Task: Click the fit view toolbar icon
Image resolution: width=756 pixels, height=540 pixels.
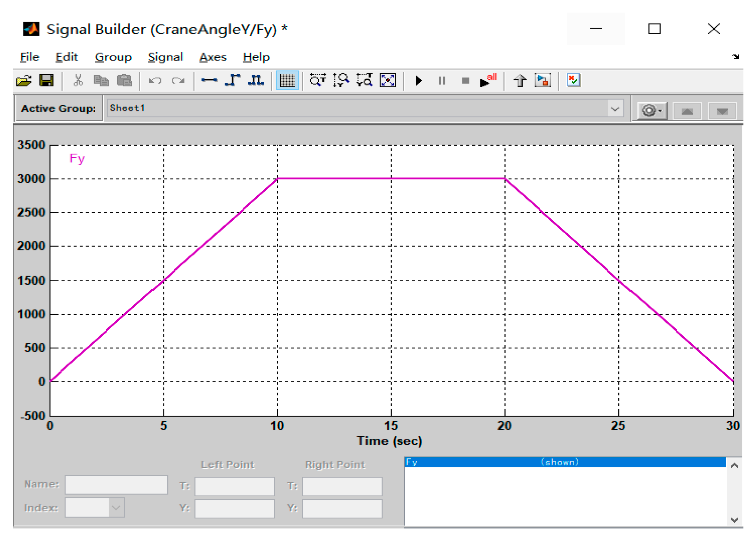Action: click(387, 81)
